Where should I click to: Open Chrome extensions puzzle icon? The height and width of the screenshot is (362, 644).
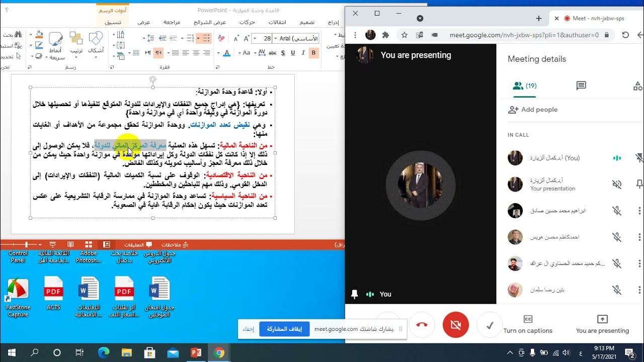386,35
